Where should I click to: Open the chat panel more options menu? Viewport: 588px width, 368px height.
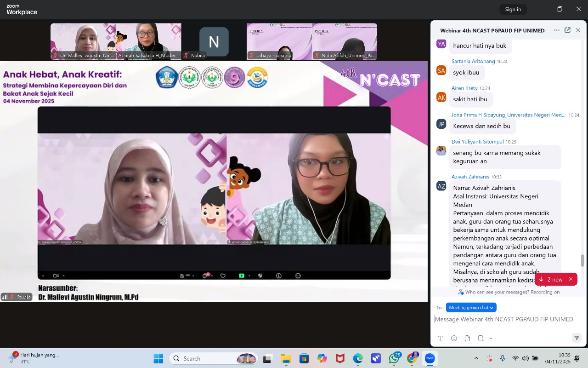(x=556, y=30)
